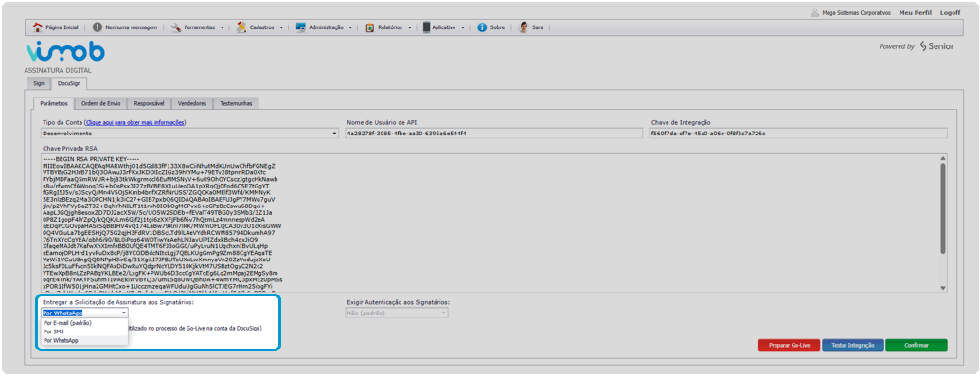Expand the Ferramentas menu arrow
The height and width of the screenshot is (376, 980).
[223, 27]
